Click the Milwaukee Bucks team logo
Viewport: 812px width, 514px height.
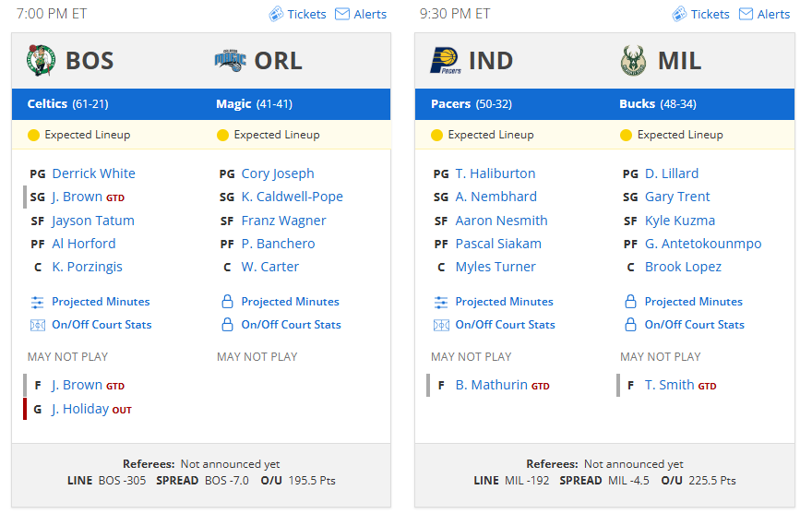point(633,61)
